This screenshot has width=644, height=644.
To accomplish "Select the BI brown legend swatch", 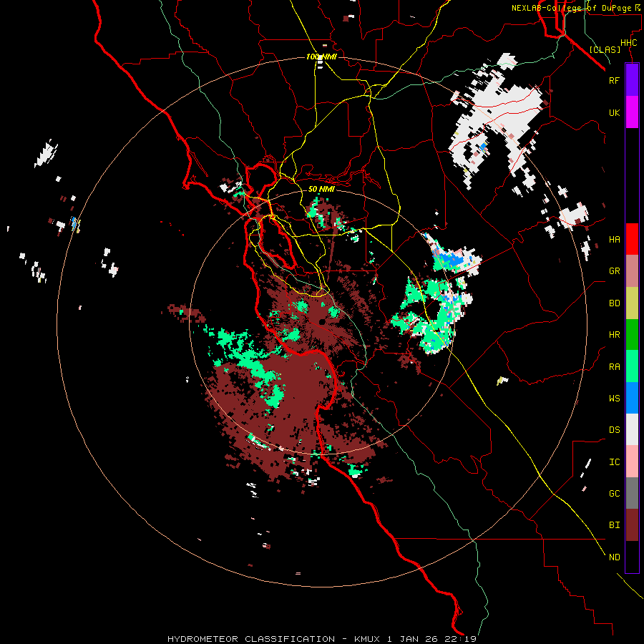I will 632,525.
